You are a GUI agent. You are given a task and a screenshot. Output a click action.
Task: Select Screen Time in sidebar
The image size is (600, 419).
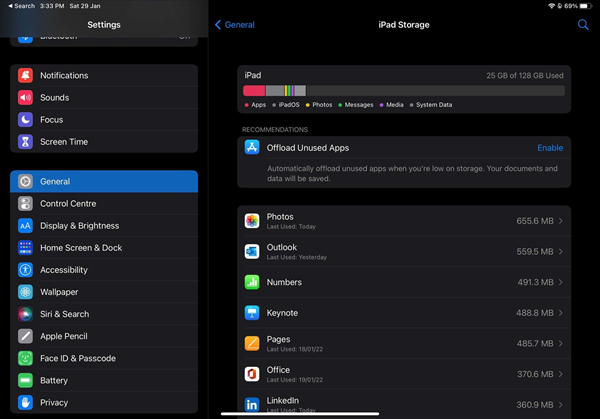pos(104,142)
